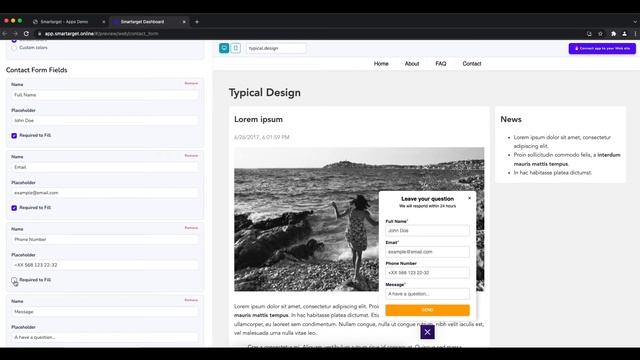Click the typical.design URL preview field
This screenshot has height=360, width=640.
[x=276, y=48]
